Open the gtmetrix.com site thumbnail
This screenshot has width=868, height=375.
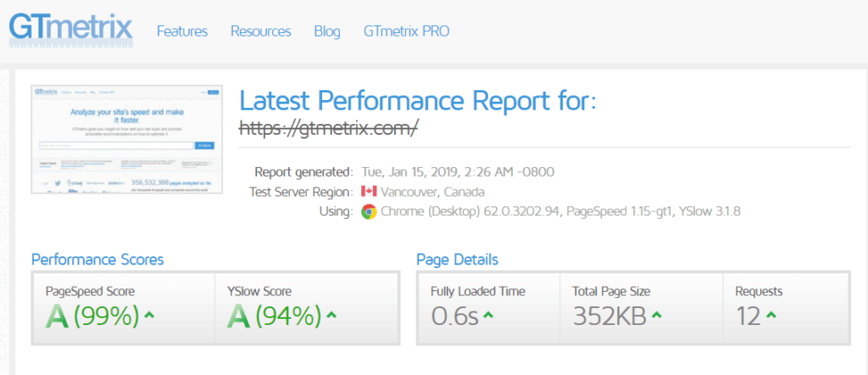127,139
